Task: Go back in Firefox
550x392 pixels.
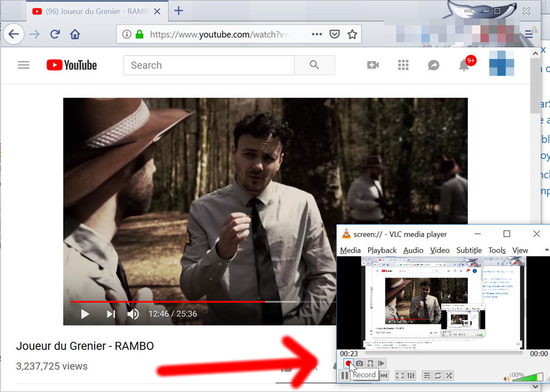Action: tap(13, 34)
